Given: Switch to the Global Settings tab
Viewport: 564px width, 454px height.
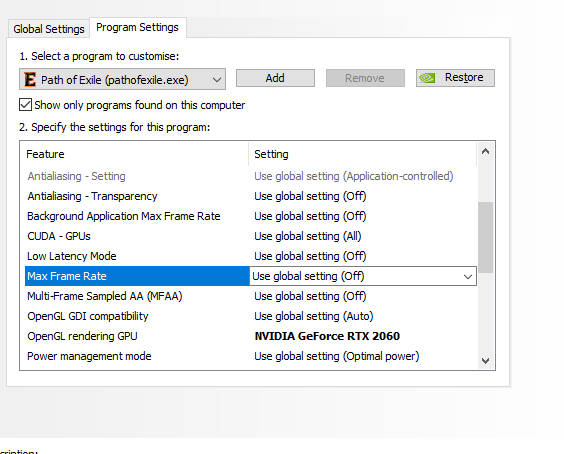Looking at the screenshot, I should pos(49,29).
